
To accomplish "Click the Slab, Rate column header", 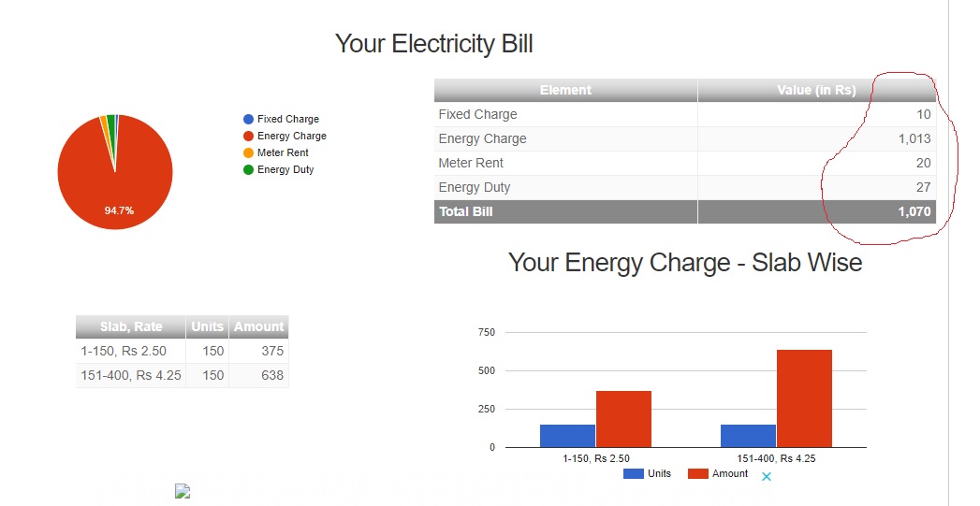I will point(131,326).
